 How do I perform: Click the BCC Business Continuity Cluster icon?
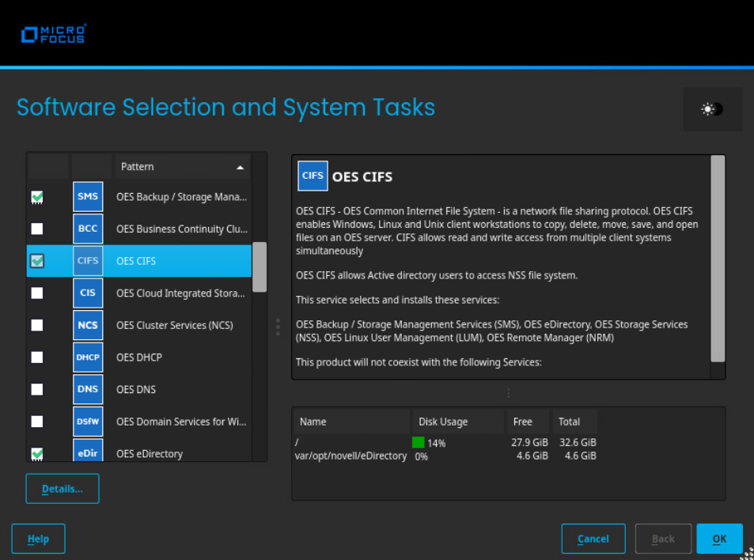[88, 229]
